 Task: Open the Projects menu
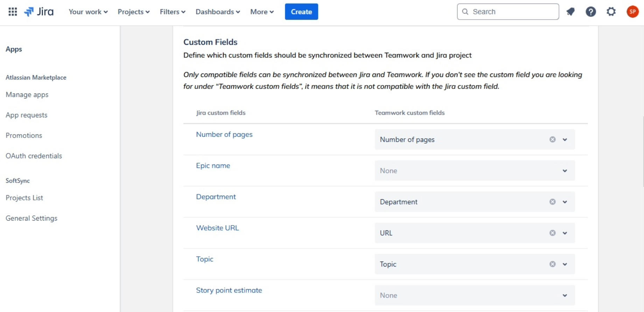click(x=133, y=12)
